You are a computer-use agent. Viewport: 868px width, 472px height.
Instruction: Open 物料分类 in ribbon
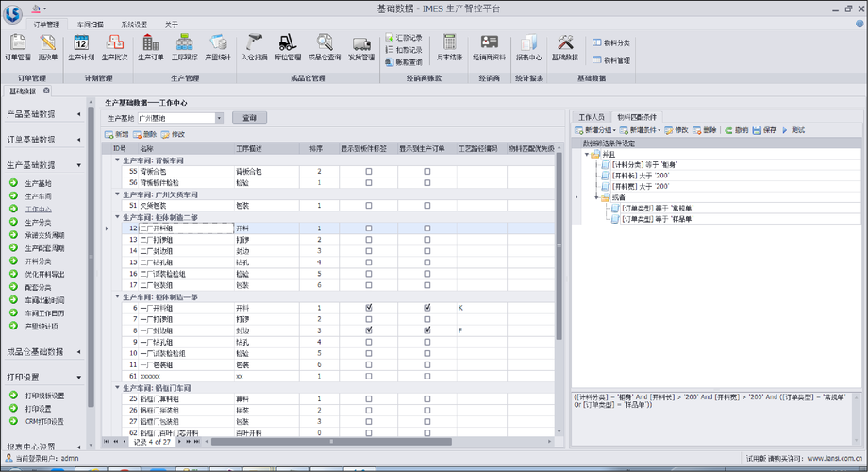pos(611,42)
